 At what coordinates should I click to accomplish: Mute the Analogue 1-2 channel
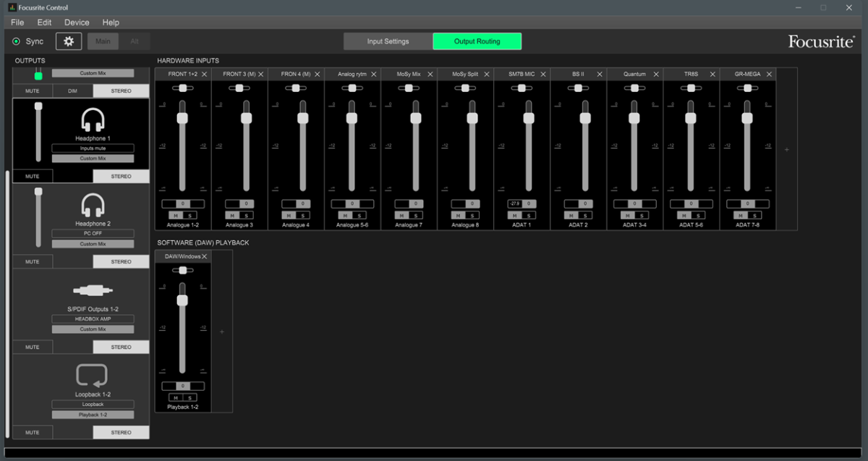(176, 215)
